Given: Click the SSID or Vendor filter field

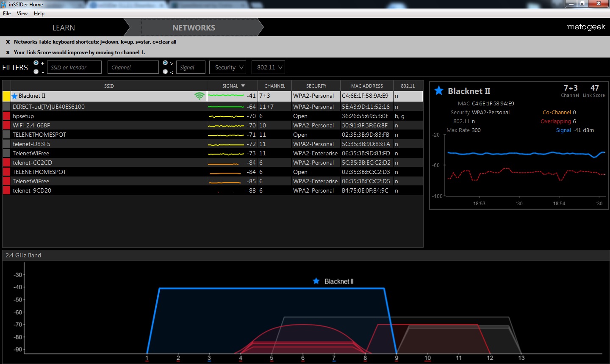Looking at the screenshot, I should (74, 67).
